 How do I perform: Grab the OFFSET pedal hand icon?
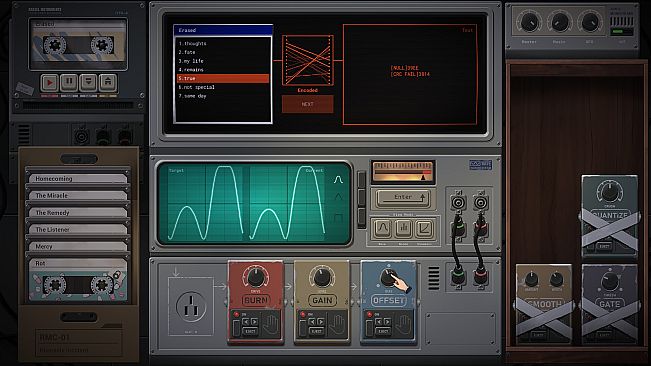point(404,325)
